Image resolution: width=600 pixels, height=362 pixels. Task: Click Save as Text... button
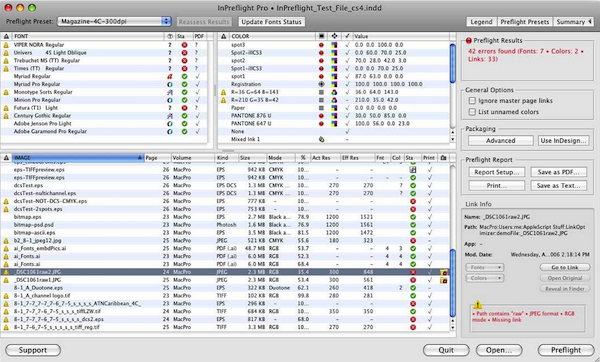click(558, 186)
